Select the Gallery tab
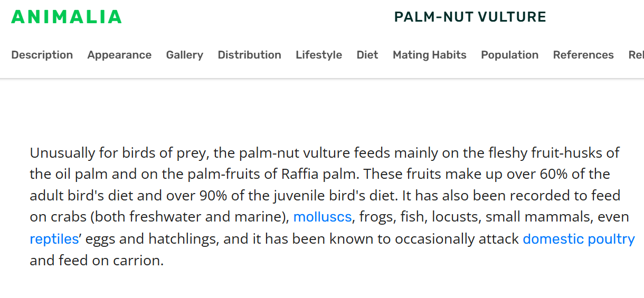This screenshot has width=644, height=298. (x=184, y=55)
